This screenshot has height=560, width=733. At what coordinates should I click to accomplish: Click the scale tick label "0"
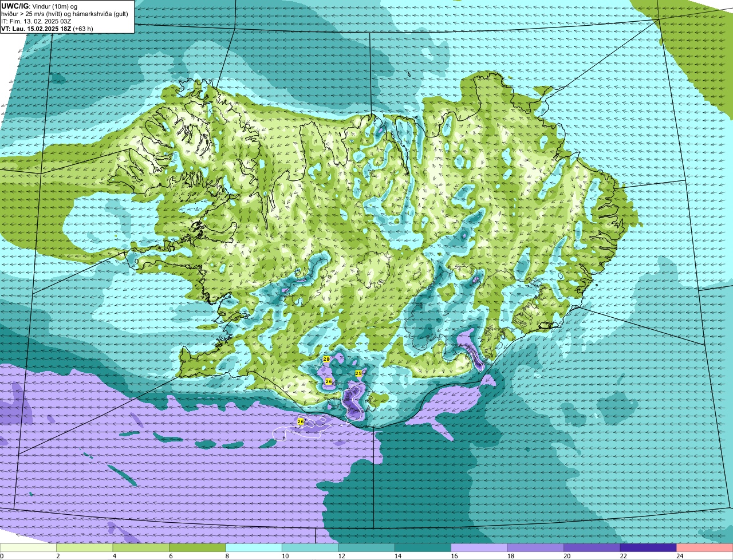coord(2,556)
